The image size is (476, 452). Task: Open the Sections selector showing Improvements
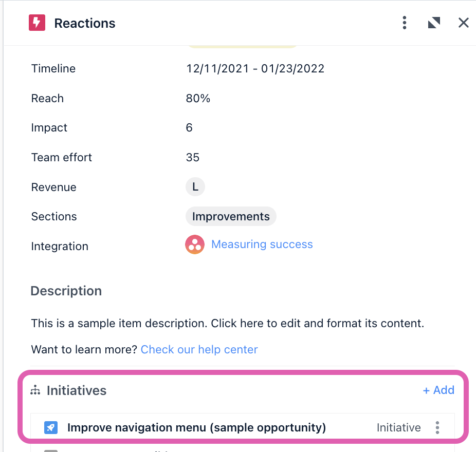tap(231, 216)
